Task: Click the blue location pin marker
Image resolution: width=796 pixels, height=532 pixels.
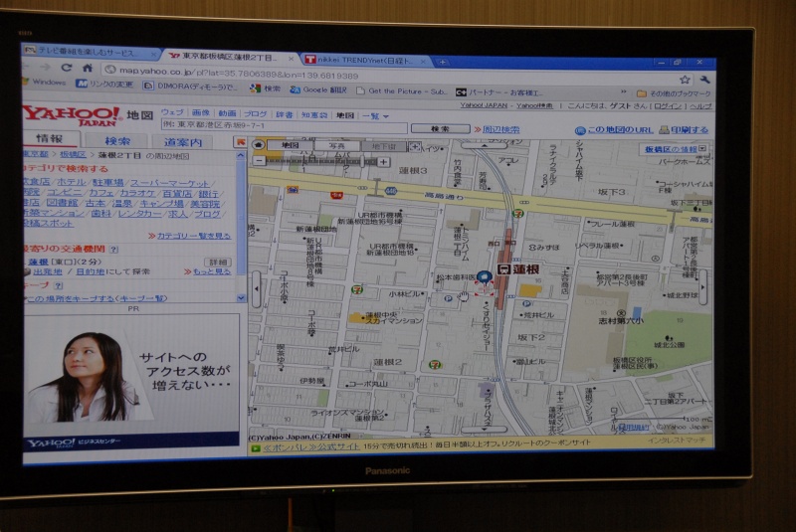Action: (x=485, y=277)
